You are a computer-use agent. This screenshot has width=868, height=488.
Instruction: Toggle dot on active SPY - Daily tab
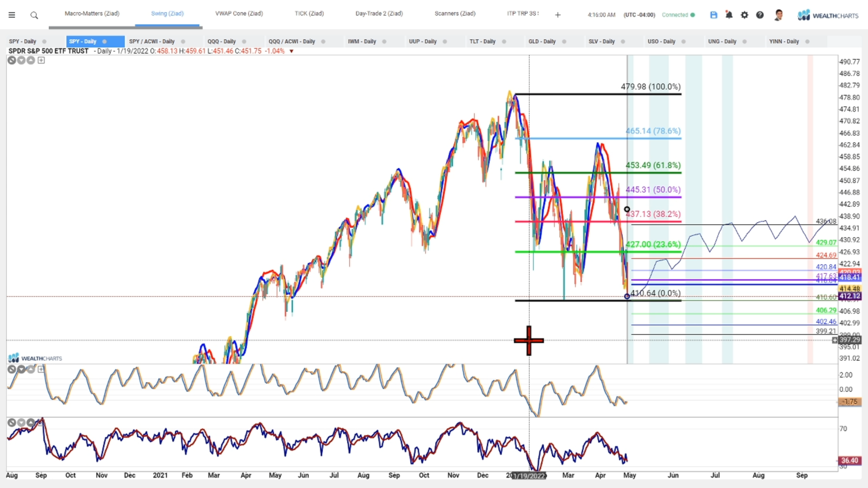coord(104,42)
